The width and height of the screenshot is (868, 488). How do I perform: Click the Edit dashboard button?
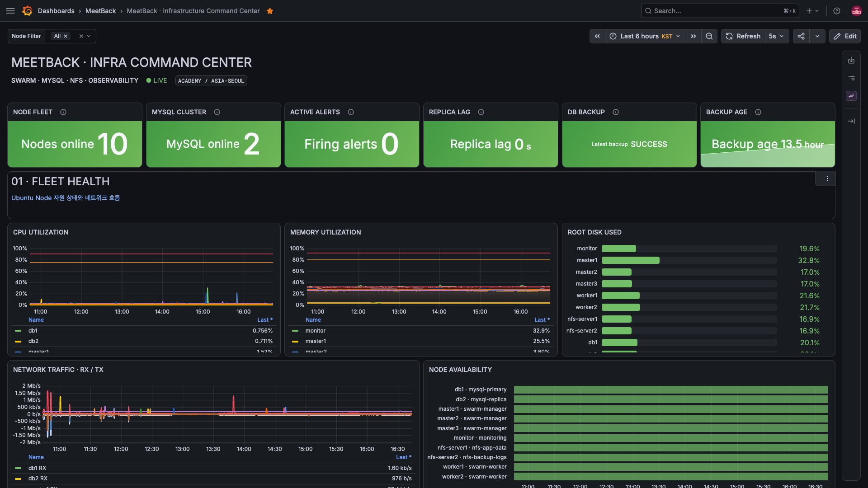click(x=845, y=36)
